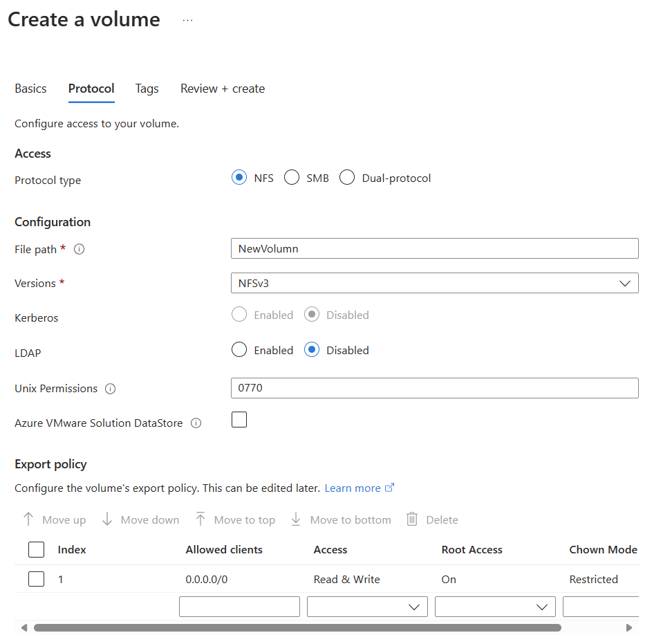Screen dimensions: 672x644
Task: Open the Learn more link
Action: [x=353, y=488]
